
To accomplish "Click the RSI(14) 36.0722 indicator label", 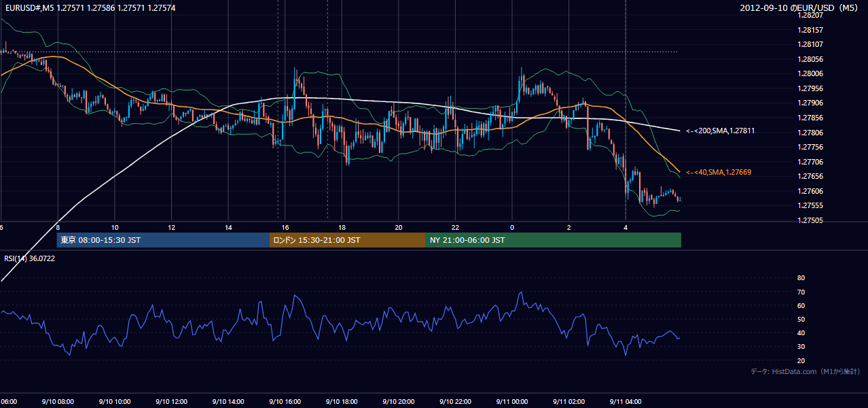I will pos(29,258).
